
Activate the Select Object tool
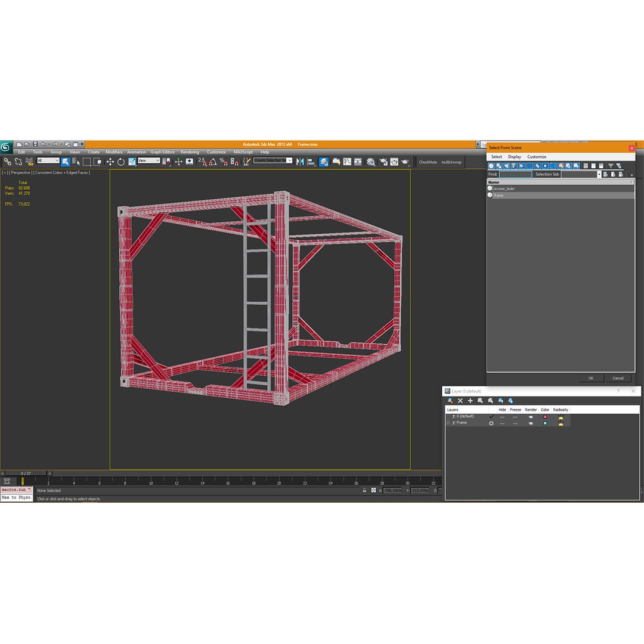tap(66, 162)
